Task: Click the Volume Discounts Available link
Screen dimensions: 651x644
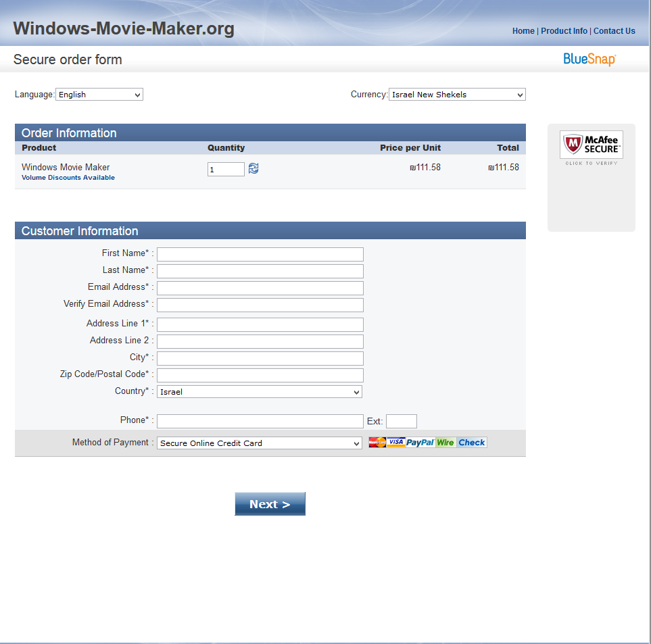Action: [x=68, y=178]
